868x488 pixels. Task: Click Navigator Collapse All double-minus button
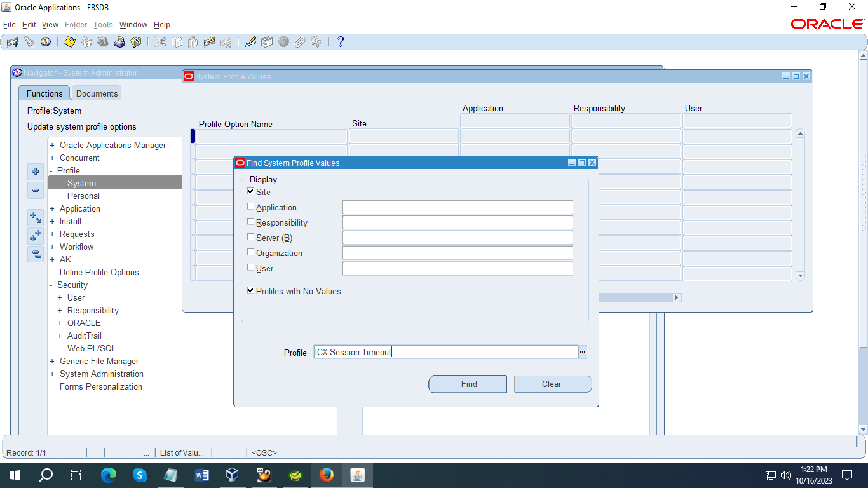[x=36, y=254]
